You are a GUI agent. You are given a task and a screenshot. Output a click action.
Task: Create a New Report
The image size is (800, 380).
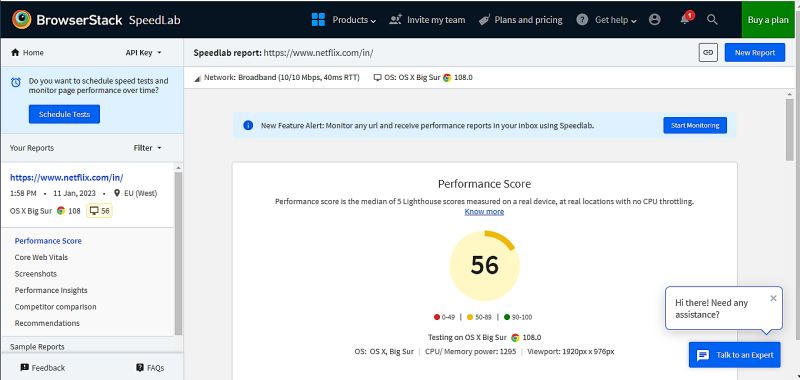[x=755, y=53]
